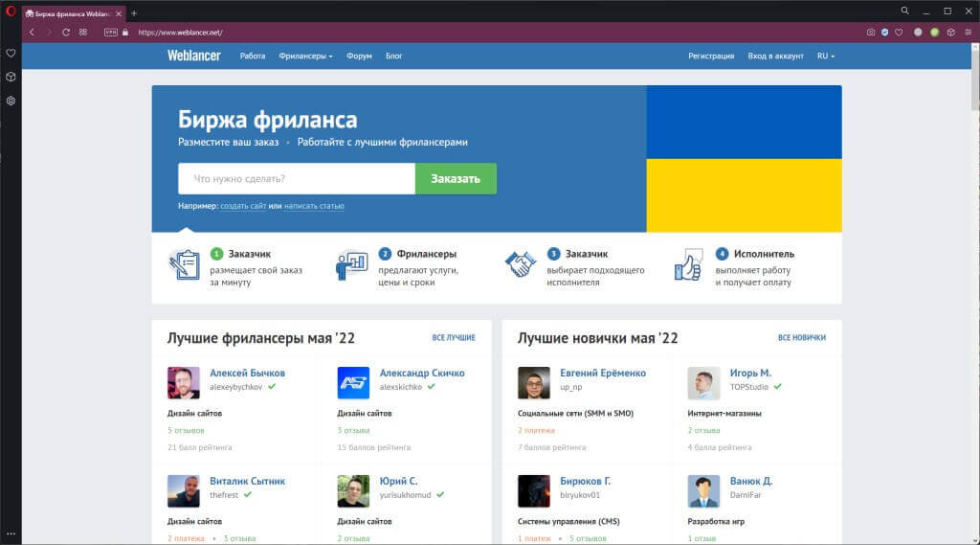Viewport: 980px width, 545px height.
Task: Click '2 платежа' under Евгений Ерёменко
Action: click(x=536, y=430)
